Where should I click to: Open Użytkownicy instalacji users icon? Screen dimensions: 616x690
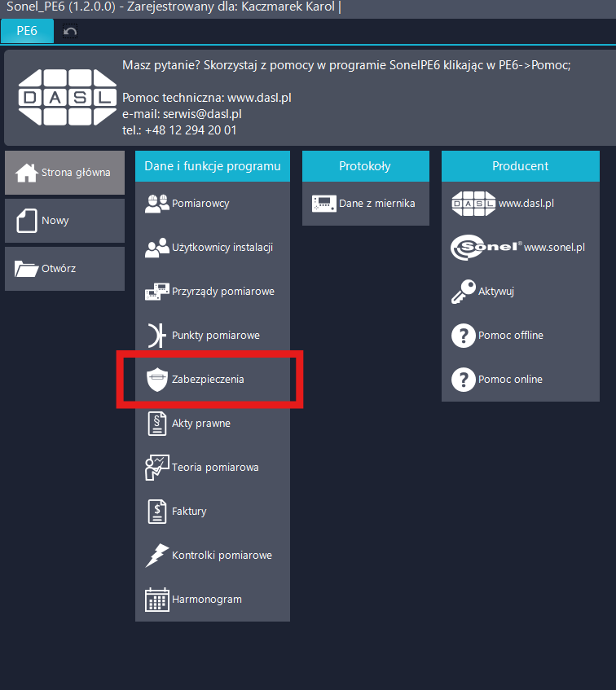(156, 248)
